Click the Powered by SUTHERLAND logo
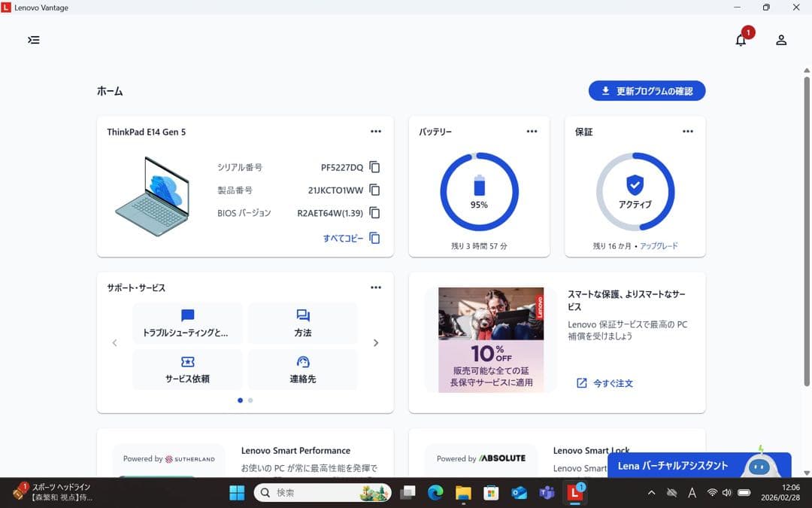The width and height of the screenshot is (812, 508). click(x=169, y=459)
